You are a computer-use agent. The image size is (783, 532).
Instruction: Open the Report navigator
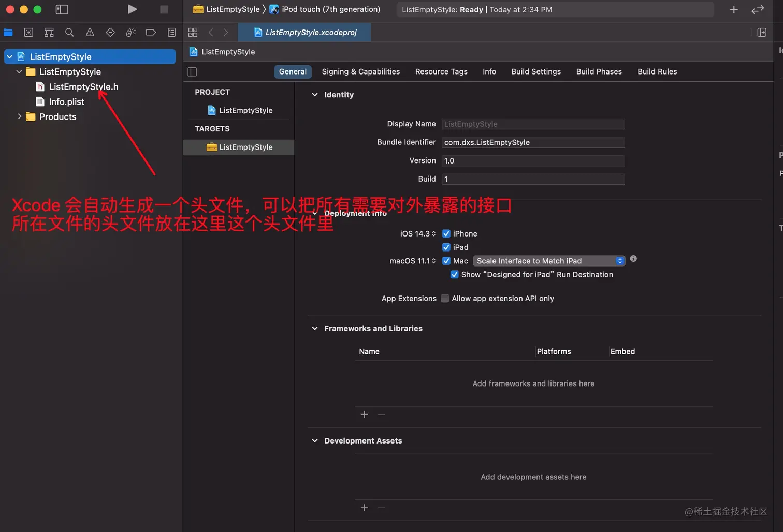[x=171, y=33]
